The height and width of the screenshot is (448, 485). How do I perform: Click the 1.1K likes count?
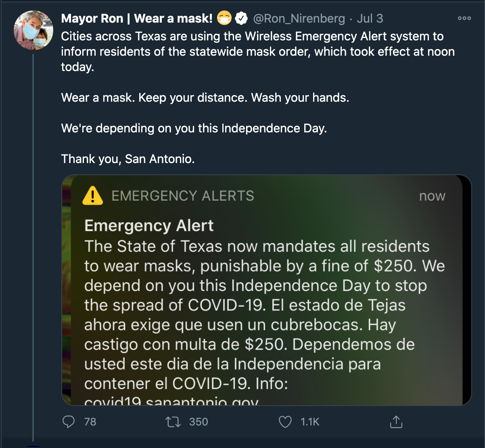[x=310, y=422]
